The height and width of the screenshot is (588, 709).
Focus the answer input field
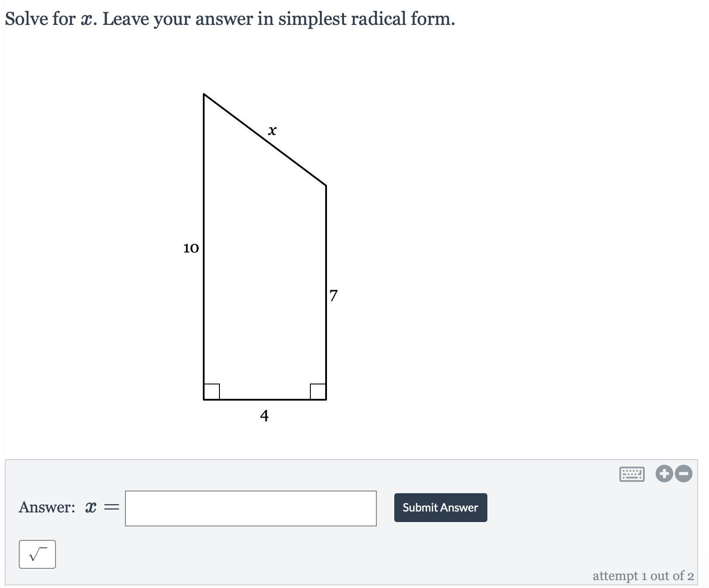[x=251, y=508]
